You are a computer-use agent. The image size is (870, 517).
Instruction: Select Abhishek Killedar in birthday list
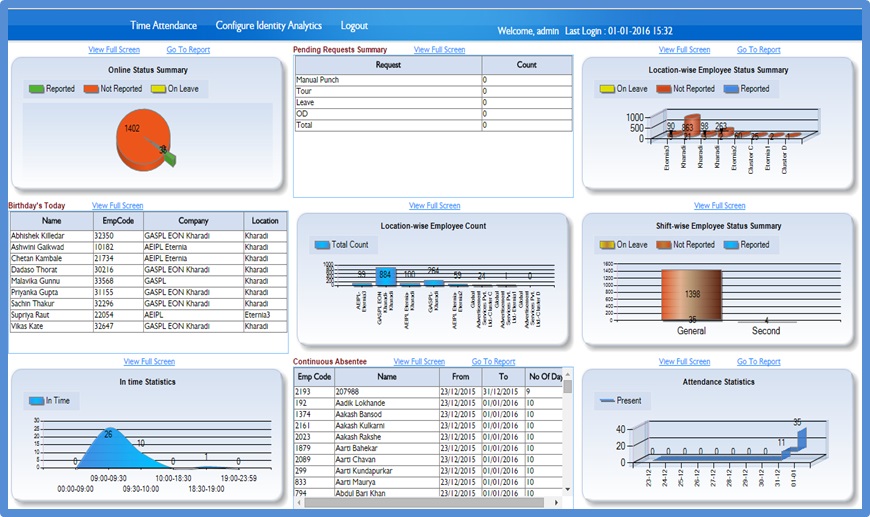click(x=149, y=236)
